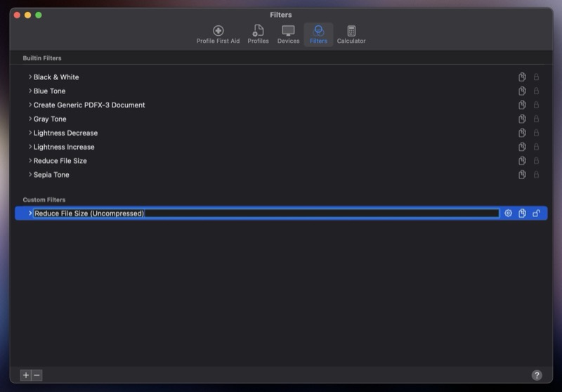Select the Filters toolbar tab
The width and height of the screenshot is (562, 392).
318,34
